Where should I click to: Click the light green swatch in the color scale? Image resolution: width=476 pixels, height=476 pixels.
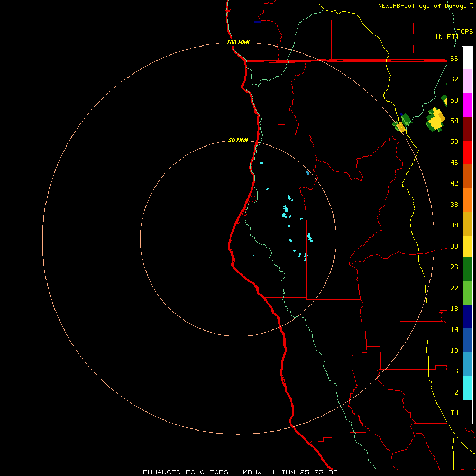coord(467,293)
